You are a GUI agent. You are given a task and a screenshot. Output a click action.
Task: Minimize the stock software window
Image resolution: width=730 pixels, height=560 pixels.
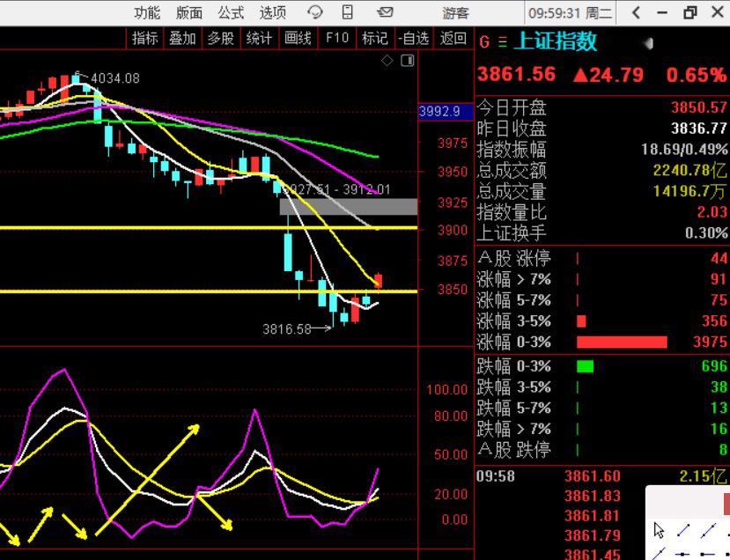[662, 13]
